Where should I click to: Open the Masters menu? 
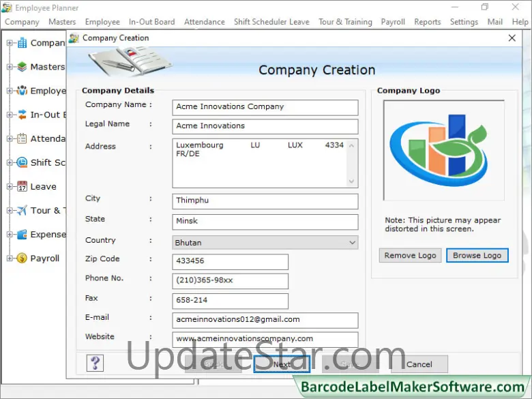pos(62,22)
